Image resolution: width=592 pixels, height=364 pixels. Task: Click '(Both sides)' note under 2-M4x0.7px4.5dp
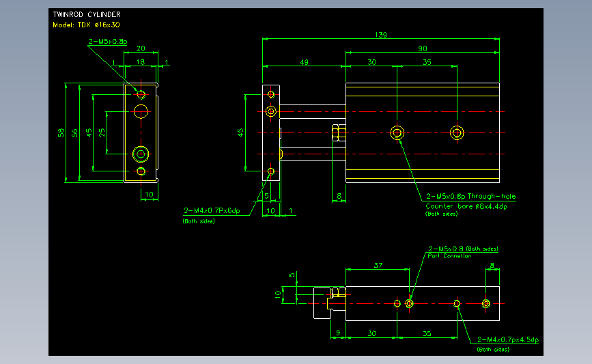click(x=493, y=350)
